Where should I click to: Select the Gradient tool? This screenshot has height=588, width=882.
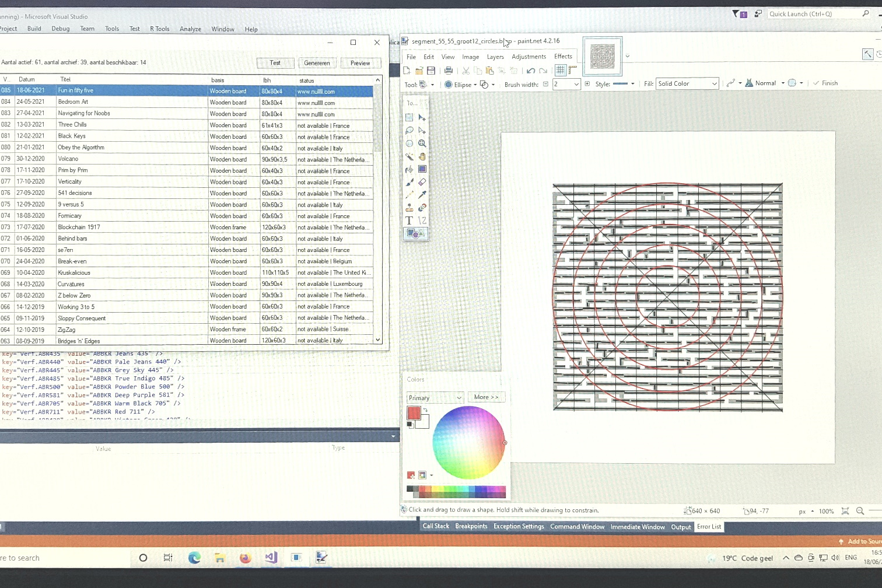[422, 169]
